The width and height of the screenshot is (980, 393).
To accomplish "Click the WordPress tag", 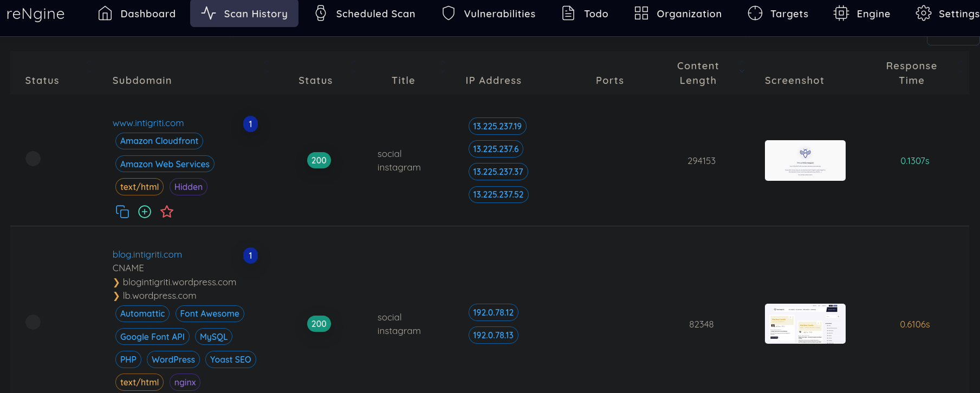I will pos(173,359).
